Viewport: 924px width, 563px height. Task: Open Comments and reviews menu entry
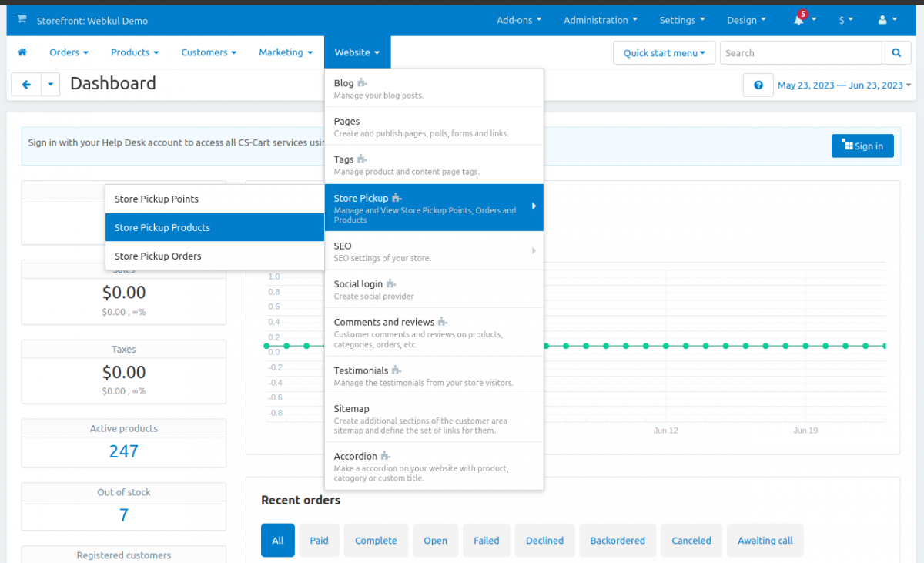434,333
